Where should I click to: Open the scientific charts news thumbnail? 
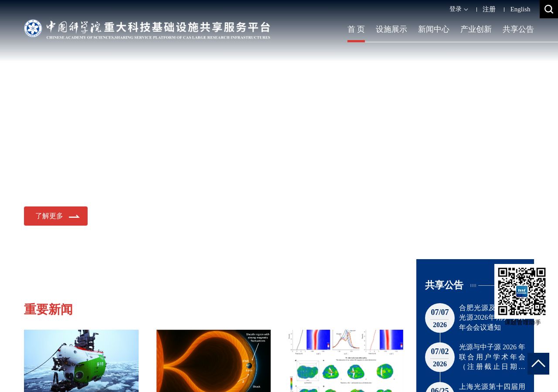[x=346, y=361]
